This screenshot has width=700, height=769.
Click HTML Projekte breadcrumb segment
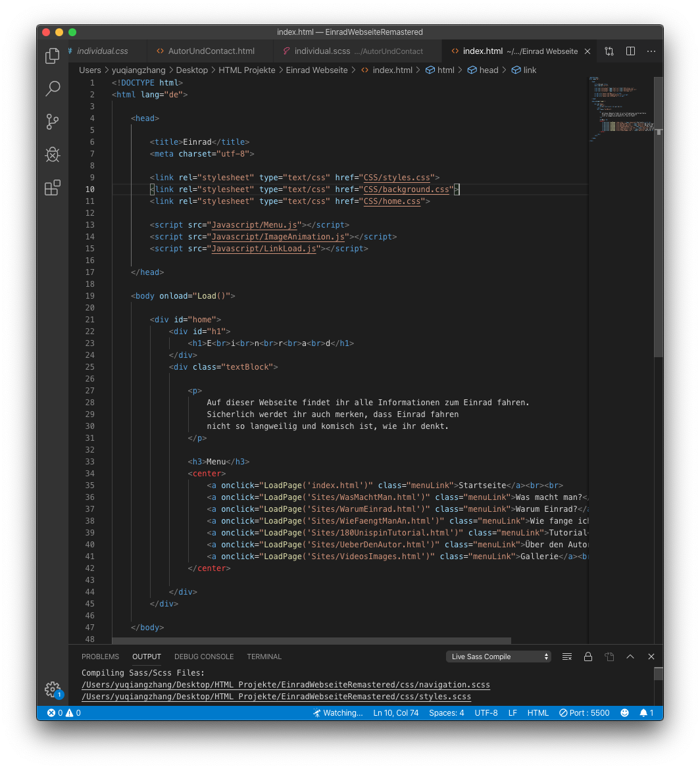247,70
